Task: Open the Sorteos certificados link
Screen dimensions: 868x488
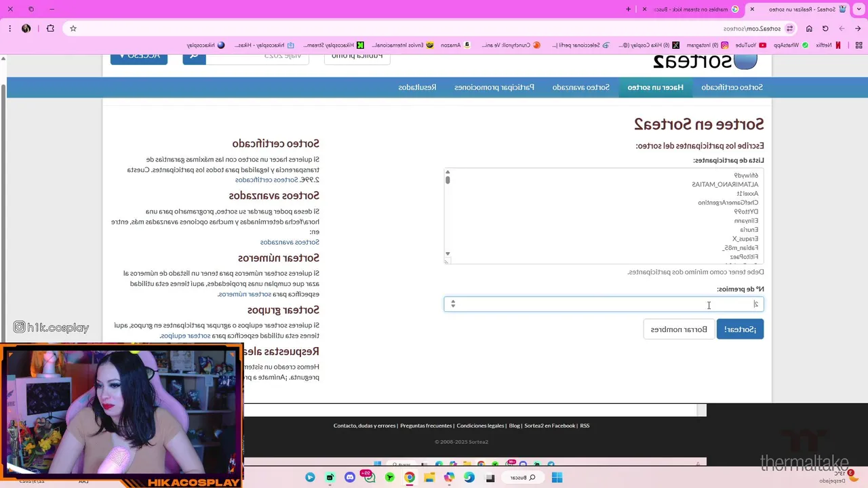Action: 267,180
